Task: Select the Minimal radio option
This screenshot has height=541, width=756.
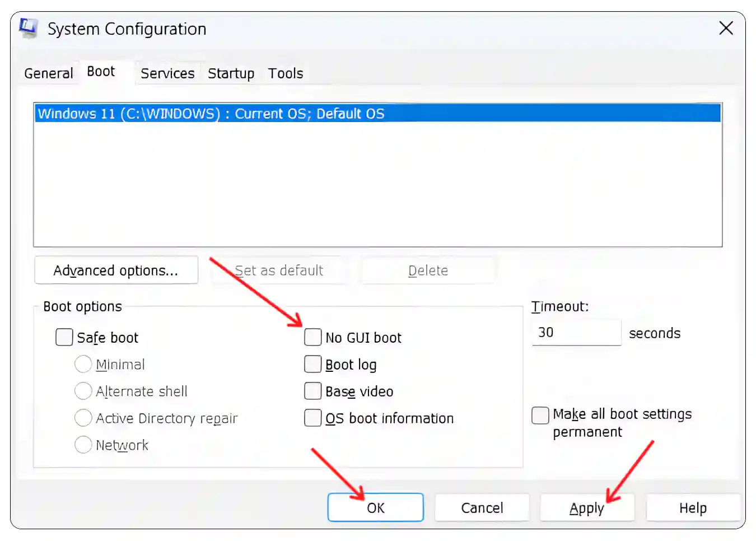Action: [x=83, y=365]
